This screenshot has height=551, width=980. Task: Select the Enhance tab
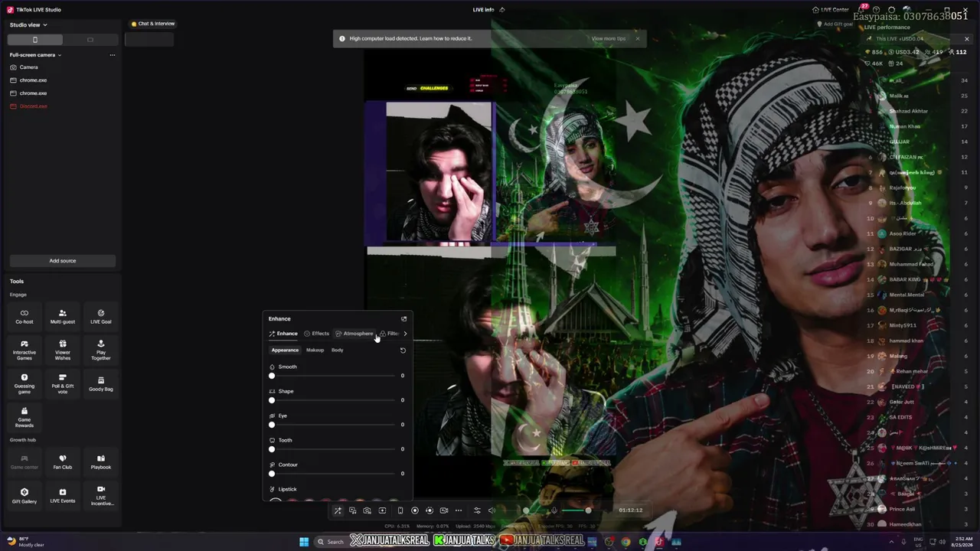283,334
